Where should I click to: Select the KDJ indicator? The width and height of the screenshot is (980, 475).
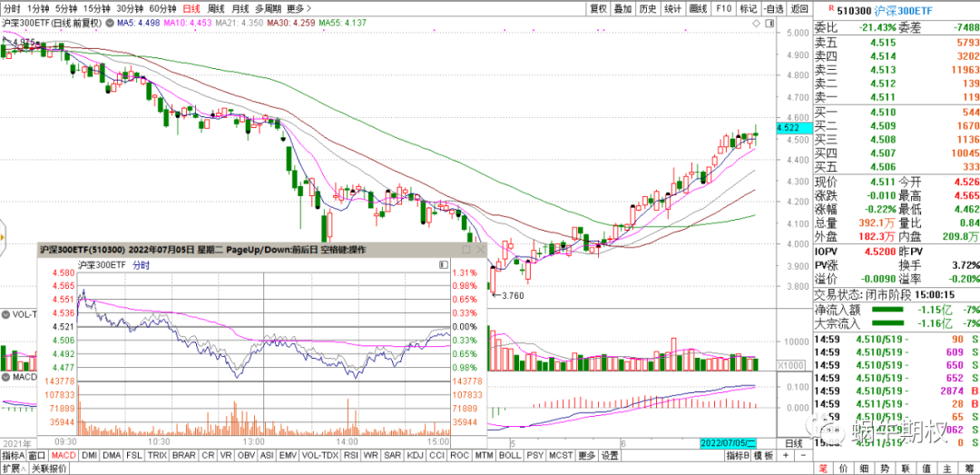[416, 455]
